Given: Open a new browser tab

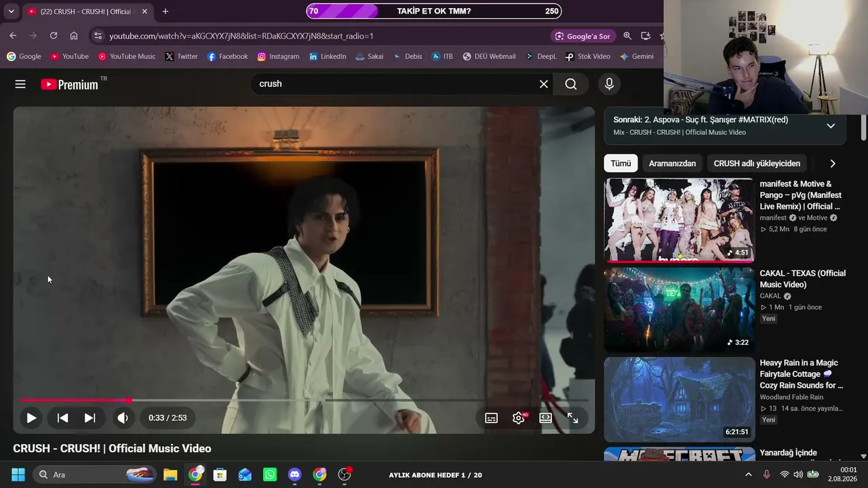Looking at the screenshot, I should click(x=165, y=12).
